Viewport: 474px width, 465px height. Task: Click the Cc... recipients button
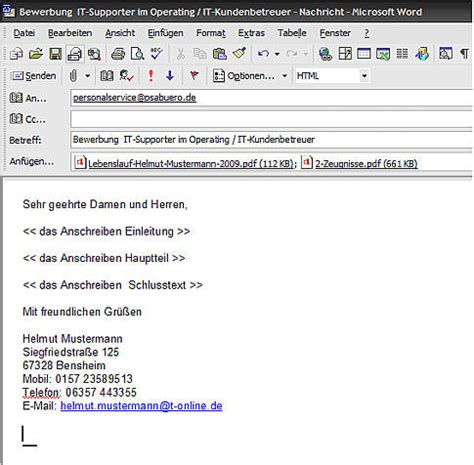(x=27, y=119)
